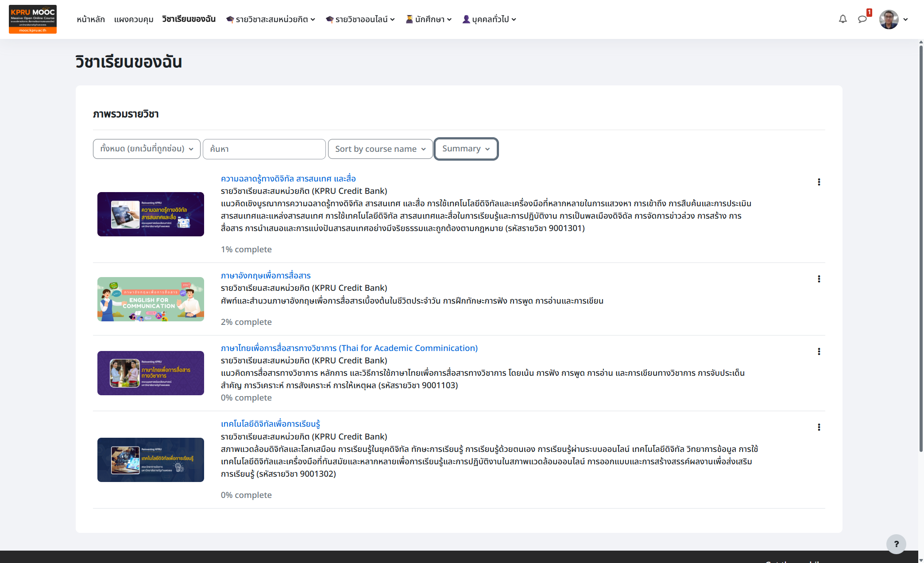The image size is (924, 563).
Task: Open actions menu for เทคโนโลยีดิจิทัลเพื่อการเรียนรู้ course
Action: coord(819,427)
